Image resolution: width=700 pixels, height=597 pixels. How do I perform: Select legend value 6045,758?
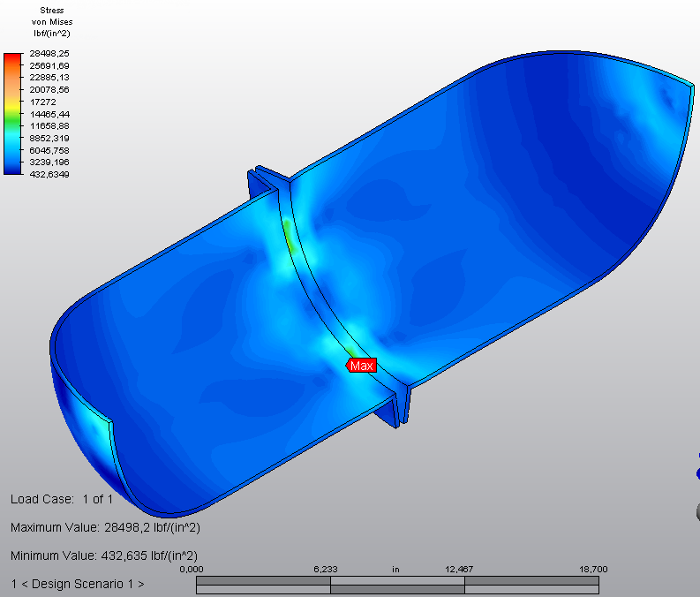click(x=49, y=150)
